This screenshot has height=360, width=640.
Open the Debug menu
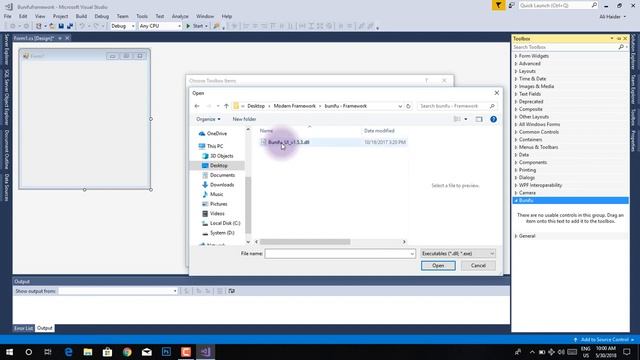click(102, 16)
